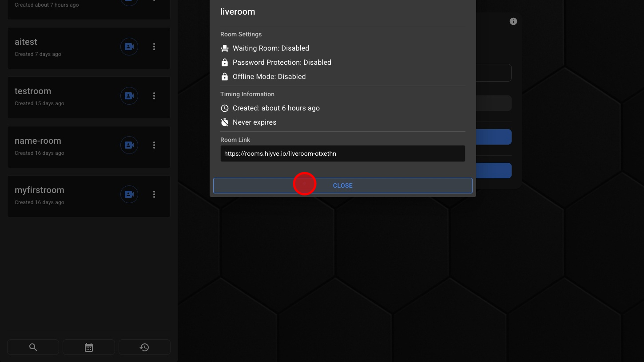
Task: Open the myfirstroom more options menu
Action: [154, 194]
